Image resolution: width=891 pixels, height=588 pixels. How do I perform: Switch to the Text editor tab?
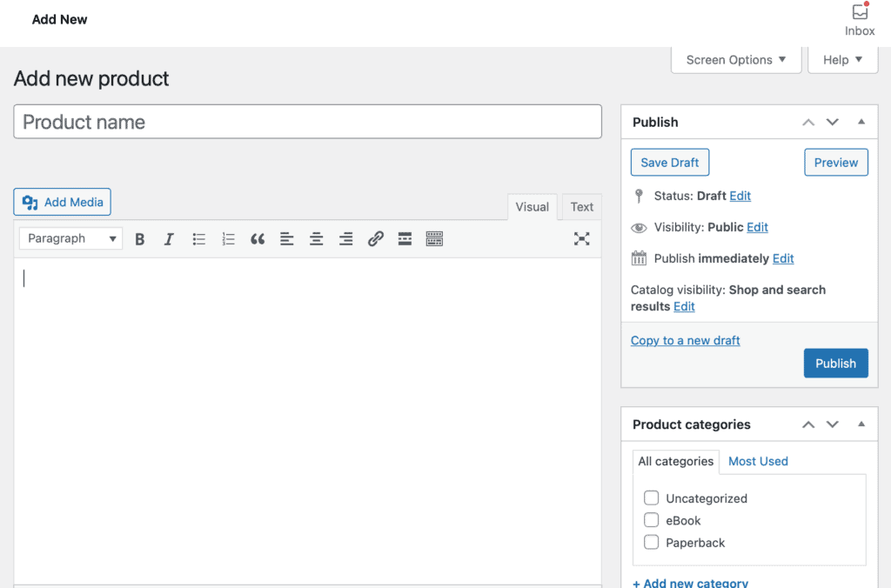581,207
